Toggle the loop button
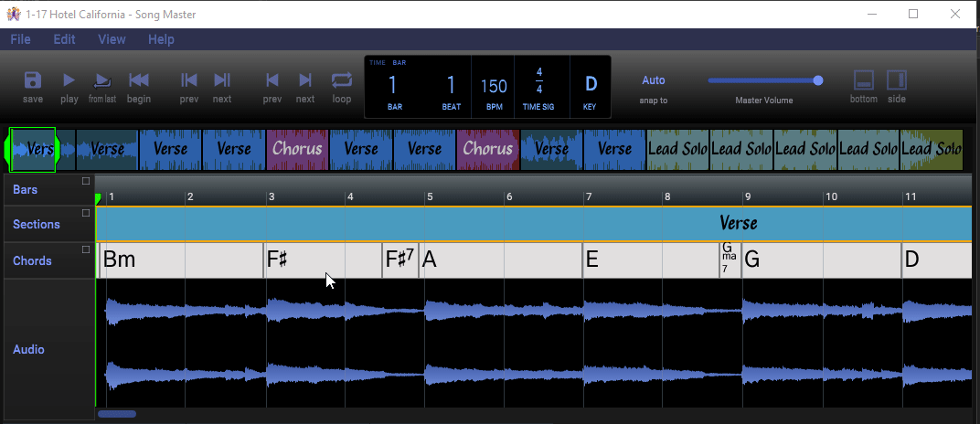The width and height of the screenshot is (980, 424). click(x=341, y=80)
